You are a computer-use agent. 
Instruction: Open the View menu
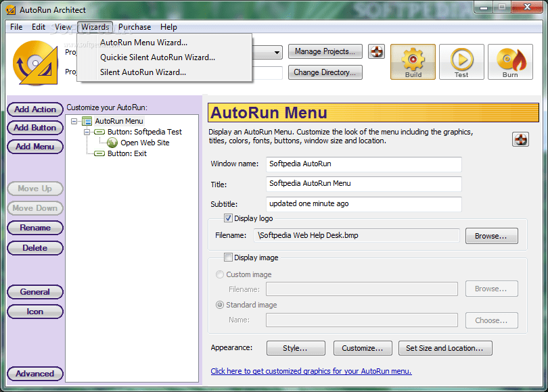point(63,27)
